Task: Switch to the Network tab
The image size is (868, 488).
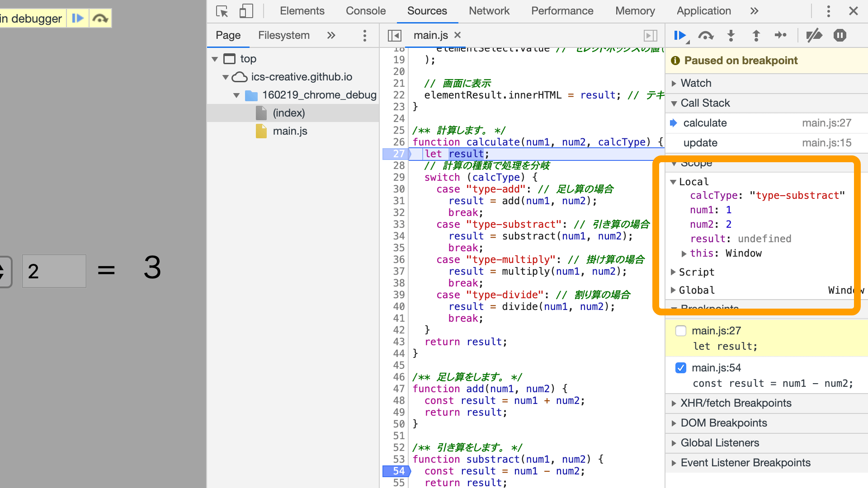Action: [488, 11]
